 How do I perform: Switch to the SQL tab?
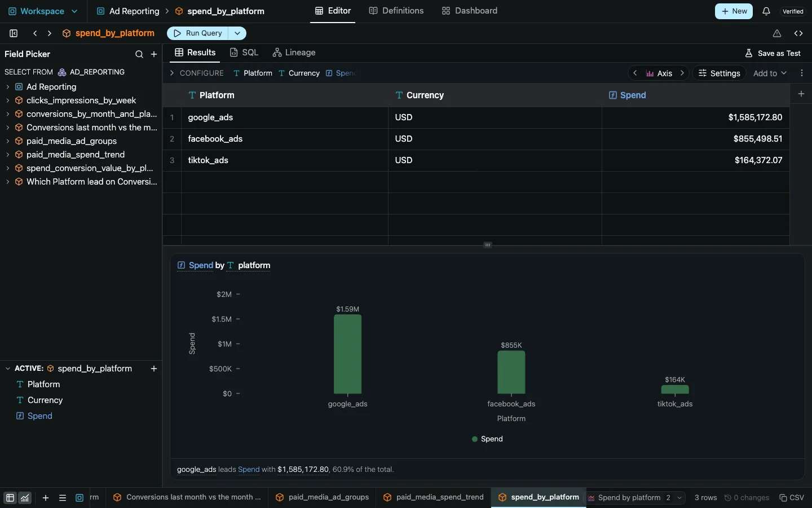(244, 52)
